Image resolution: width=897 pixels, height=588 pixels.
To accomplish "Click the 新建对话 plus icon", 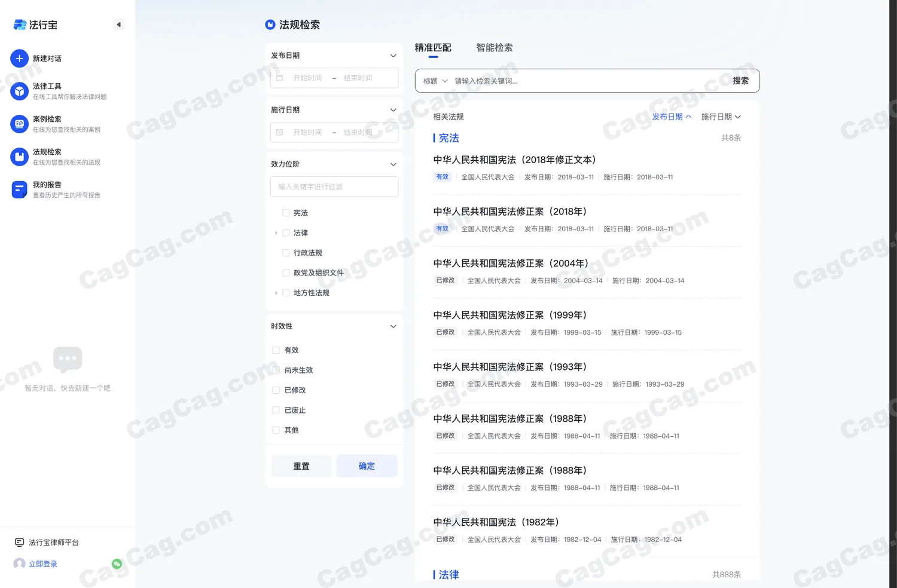I will pyautogui.click(x=19, y=59).
